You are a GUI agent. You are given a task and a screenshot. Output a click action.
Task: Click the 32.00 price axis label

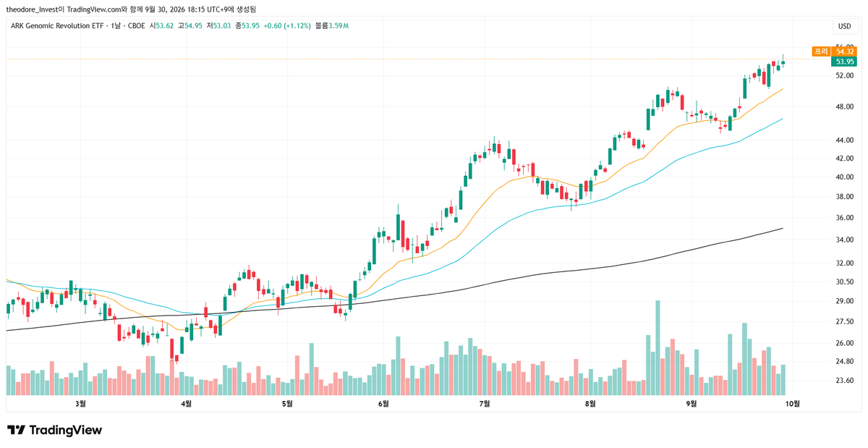[844, 264]
